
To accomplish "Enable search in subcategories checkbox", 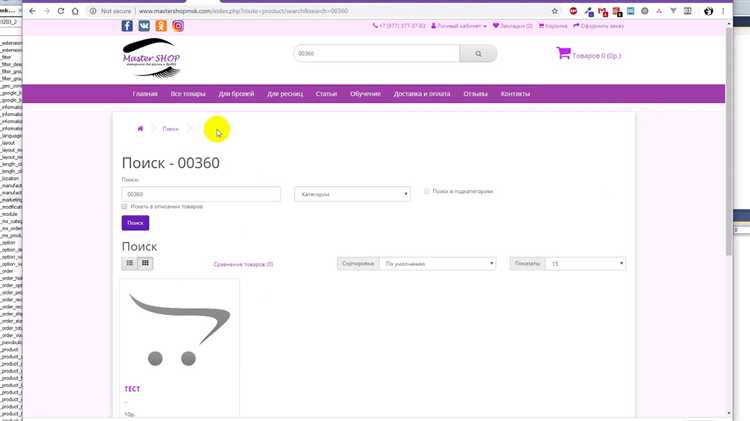I will 427,190.
